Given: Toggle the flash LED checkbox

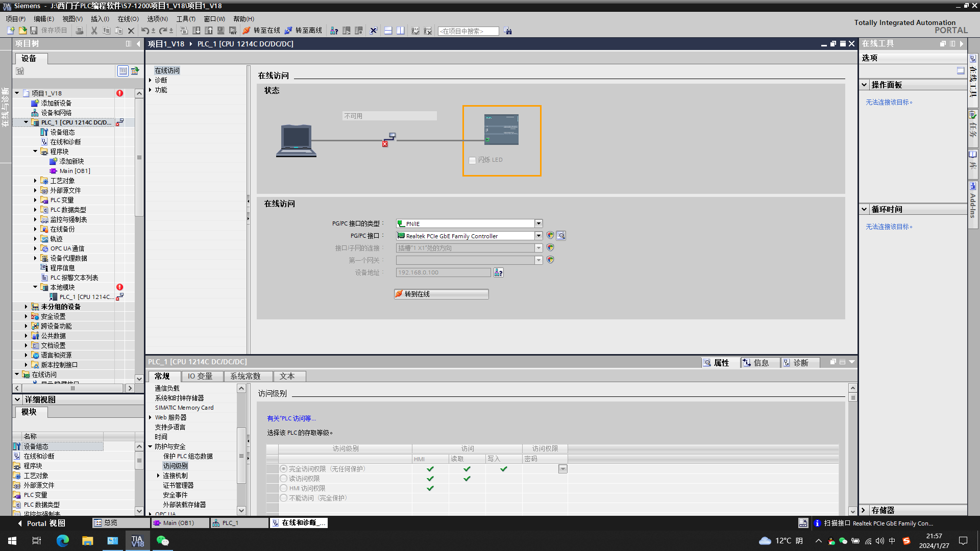Looking at the screenshot, I should 472,160.
